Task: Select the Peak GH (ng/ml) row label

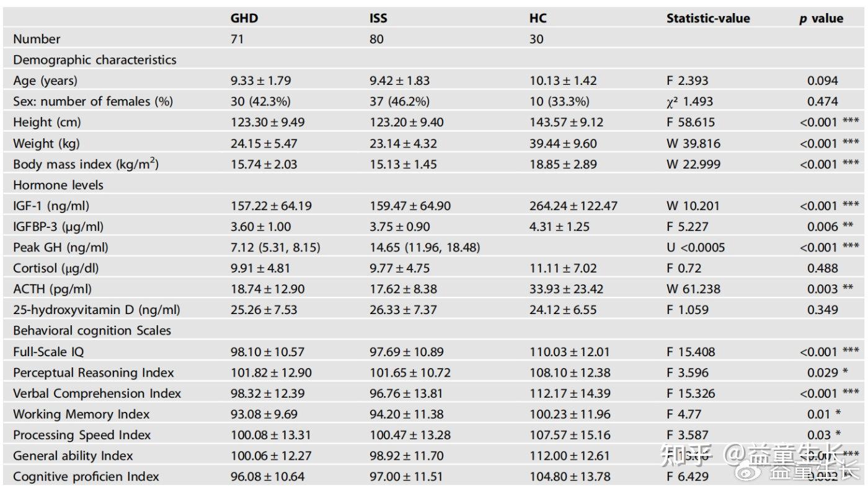Action: click(60, 248)
